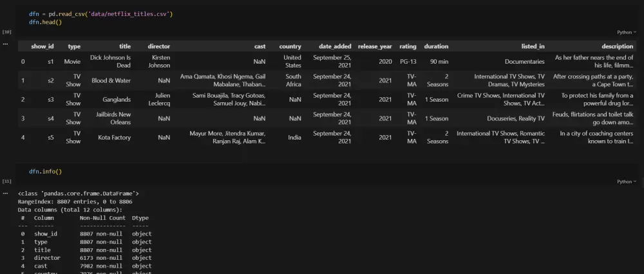Click 'As her father nears the end' description
The image size is (644, 274).
594,62
